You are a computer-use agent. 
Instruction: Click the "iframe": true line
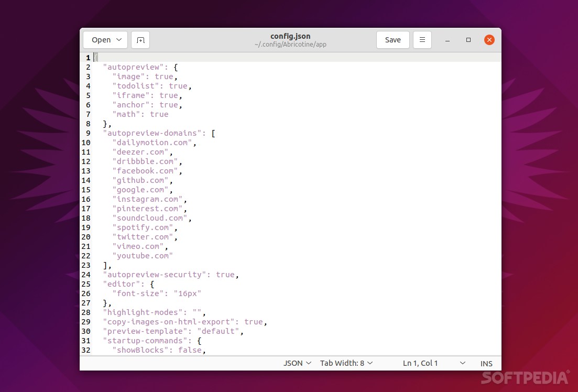pos(147,95)
